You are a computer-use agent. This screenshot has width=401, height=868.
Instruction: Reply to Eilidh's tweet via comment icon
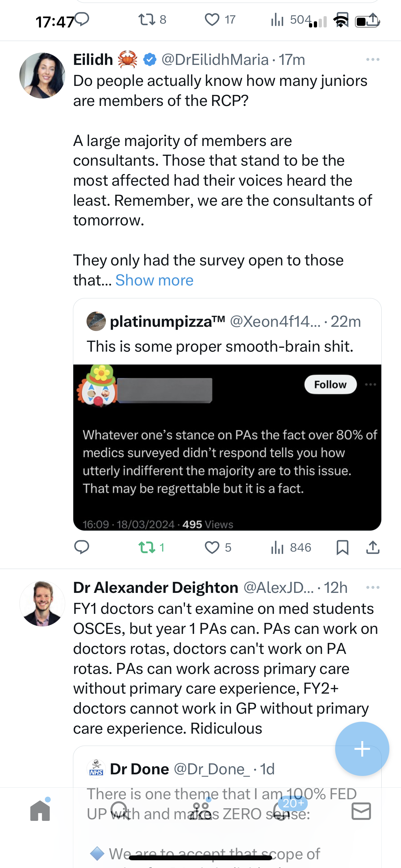click(82, 547)
